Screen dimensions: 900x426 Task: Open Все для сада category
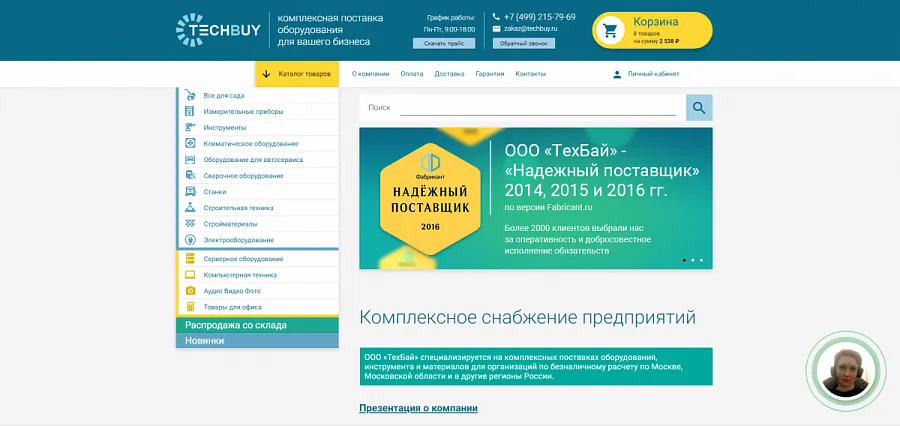[x=224, y=96]
